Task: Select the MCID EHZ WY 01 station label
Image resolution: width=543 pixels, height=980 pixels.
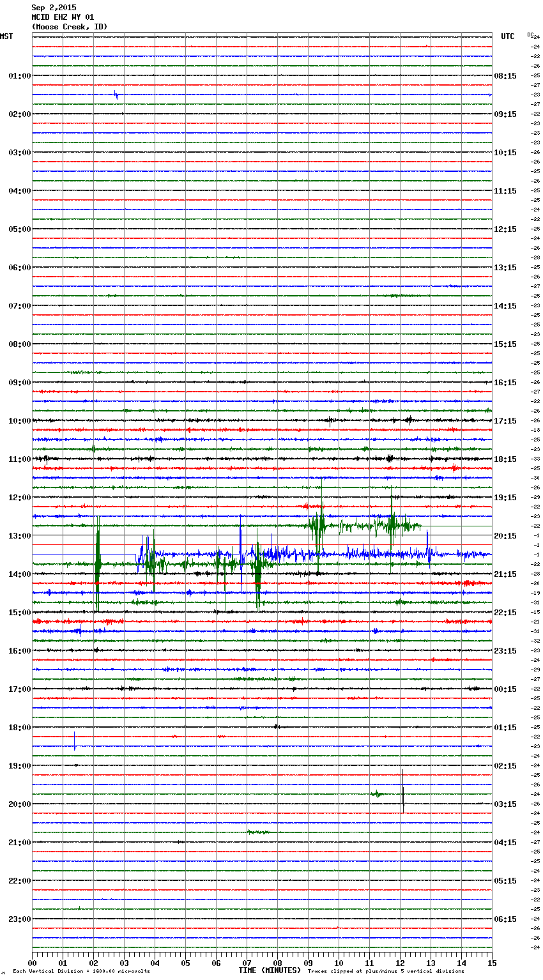Action: (63, 17)
